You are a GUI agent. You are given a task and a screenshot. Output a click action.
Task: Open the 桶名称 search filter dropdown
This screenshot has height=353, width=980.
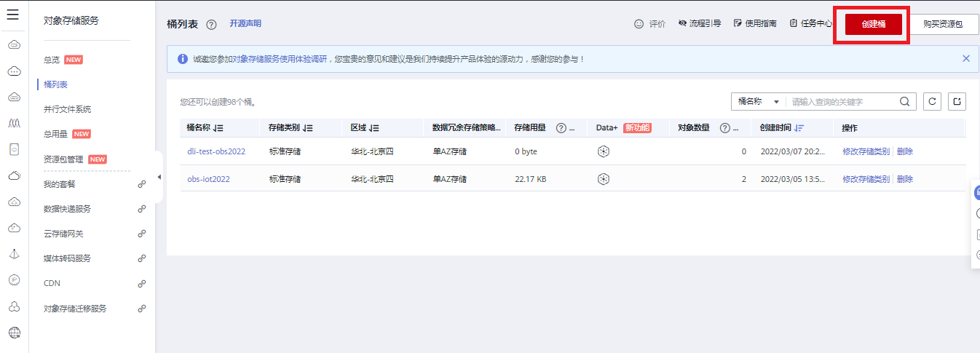(x=759, y=102)
